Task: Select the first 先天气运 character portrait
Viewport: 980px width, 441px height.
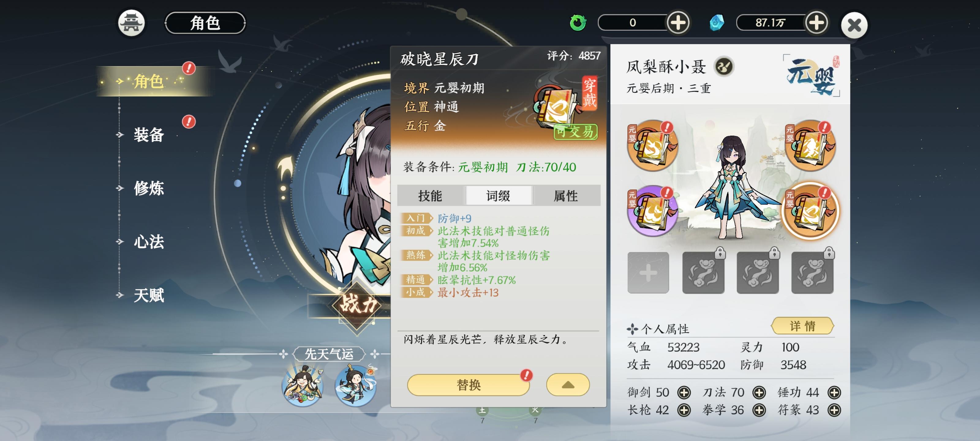Action: tap(303, 386)
